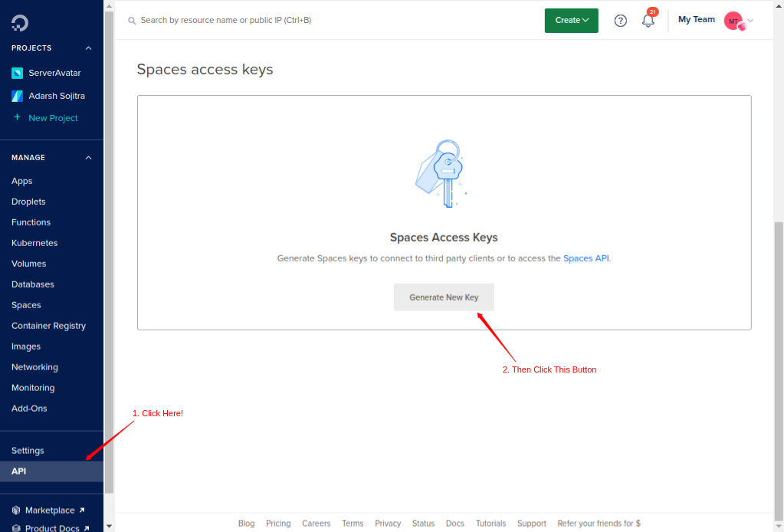Click the Adarsh Sojitra project icon
This screenshot has height=532, width=784.
17,96
